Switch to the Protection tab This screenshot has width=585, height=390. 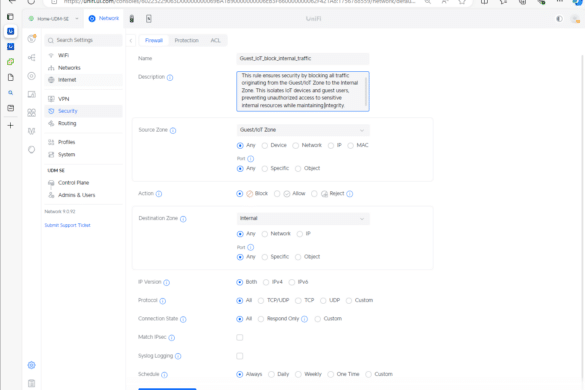187,40
